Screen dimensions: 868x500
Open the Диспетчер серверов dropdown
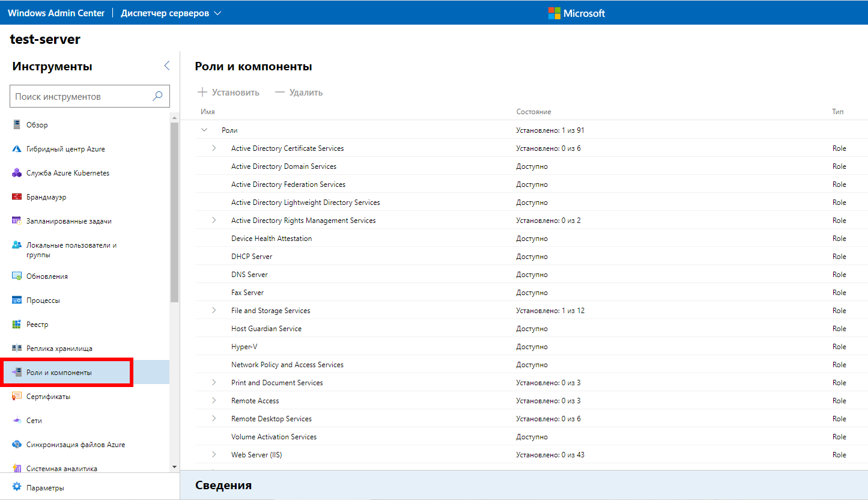[171, 13]
